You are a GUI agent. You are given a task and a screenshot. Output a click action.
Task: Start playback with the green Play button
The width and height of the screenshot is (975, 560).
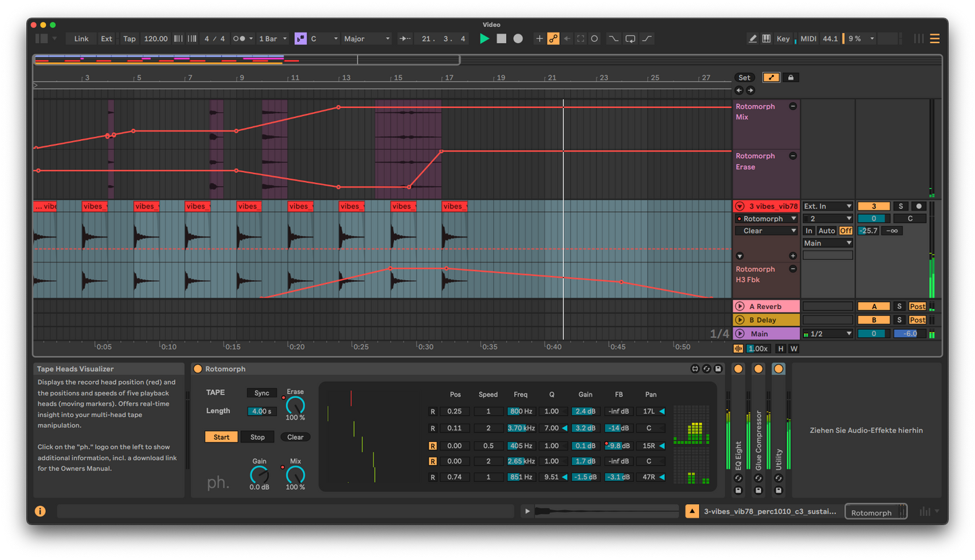tap(484, 39)
